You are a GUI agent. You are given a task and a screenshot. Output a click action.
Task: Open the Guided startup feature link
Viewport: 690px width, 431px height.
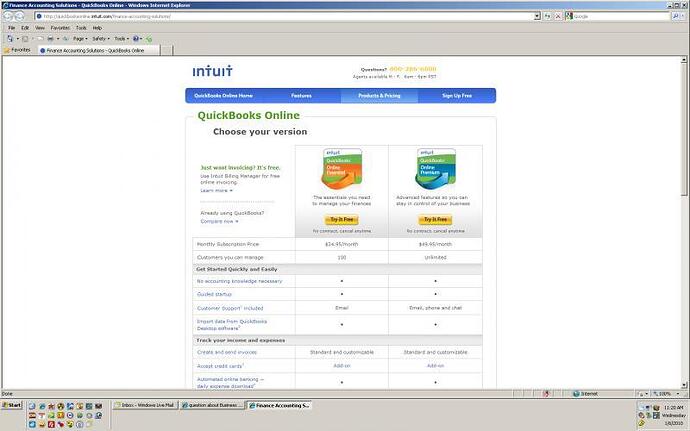click(x=214, y=294)
